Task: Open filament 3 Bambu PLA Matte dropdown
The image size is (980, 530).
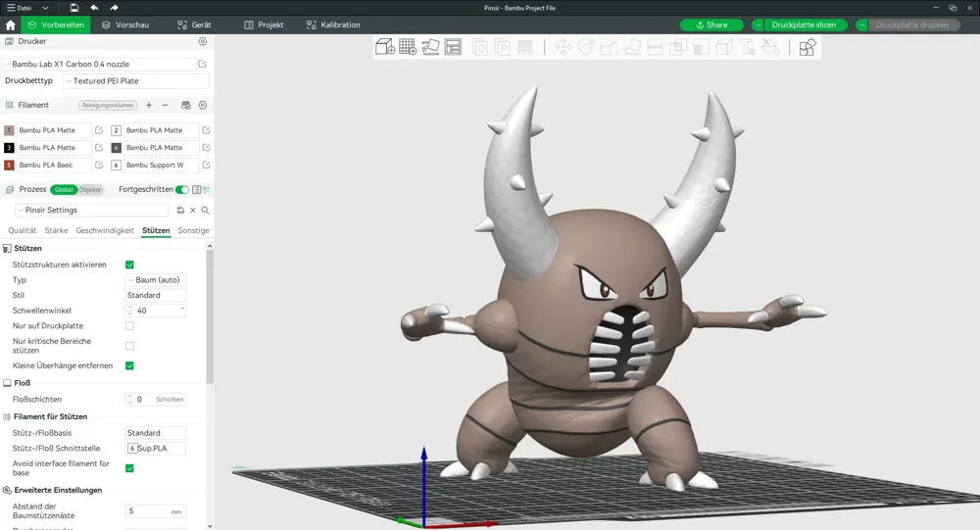Action: [x=53, y=148]
